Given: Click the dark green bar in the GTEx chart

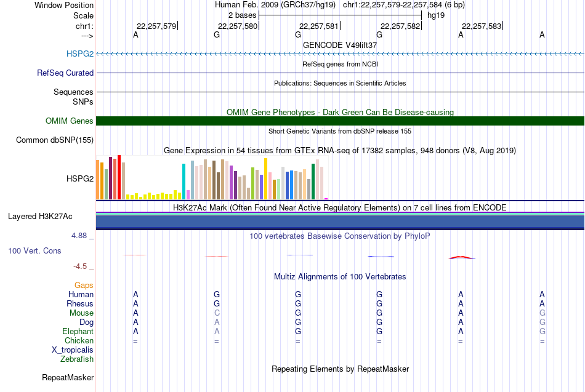Looking at the screenshot, I should [x=313, y=182].
